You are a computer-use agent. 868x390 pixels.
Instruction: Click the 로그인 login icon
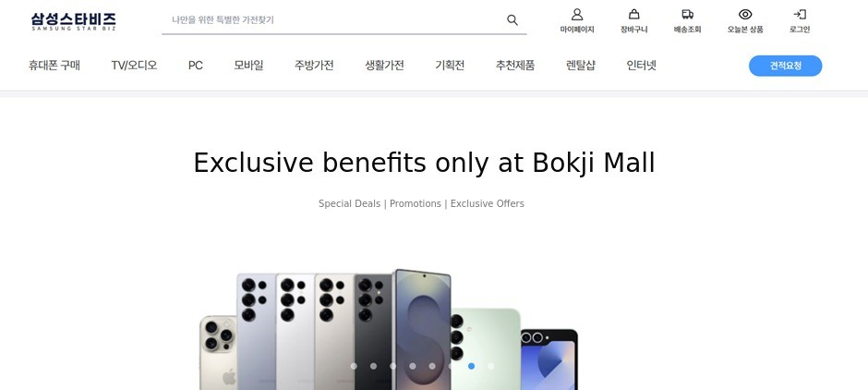[800, 15]
